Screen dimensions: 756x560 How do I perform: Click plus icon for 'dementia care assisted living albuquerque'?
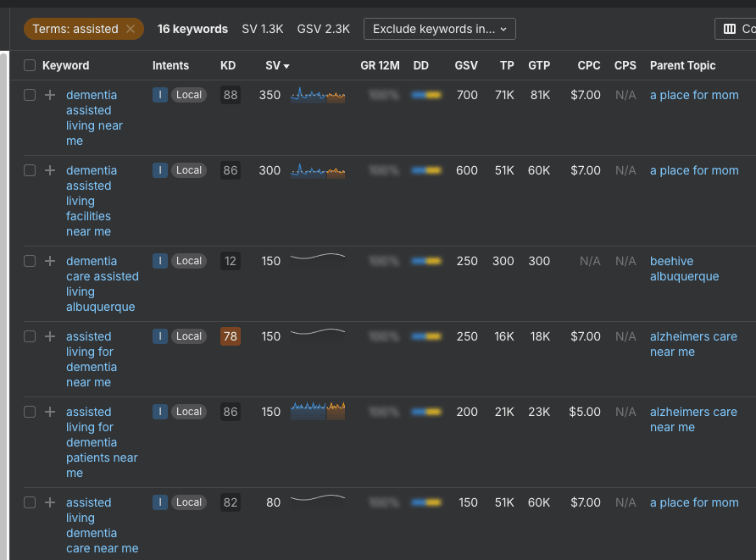tap(50, 261)
